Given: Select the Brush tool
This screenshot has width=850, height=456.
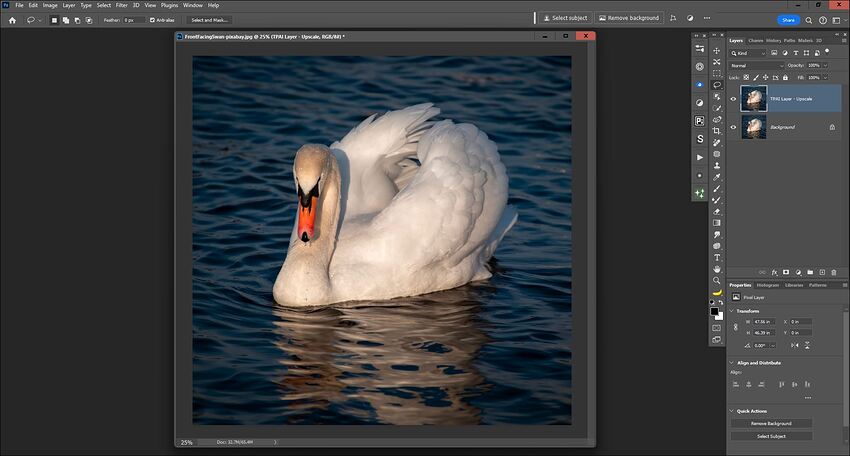Looking at the screenshot, I should pyautogui.click(x=717, y=188).
